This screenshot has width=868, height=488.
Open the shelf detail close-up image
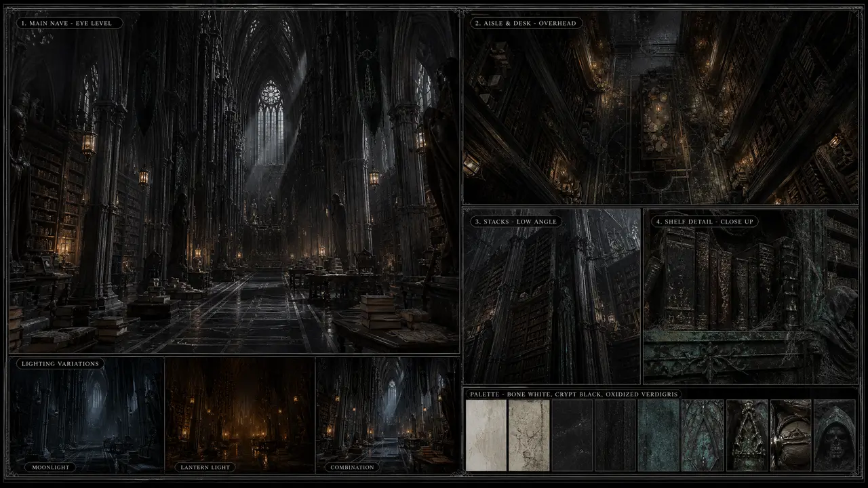751,296
